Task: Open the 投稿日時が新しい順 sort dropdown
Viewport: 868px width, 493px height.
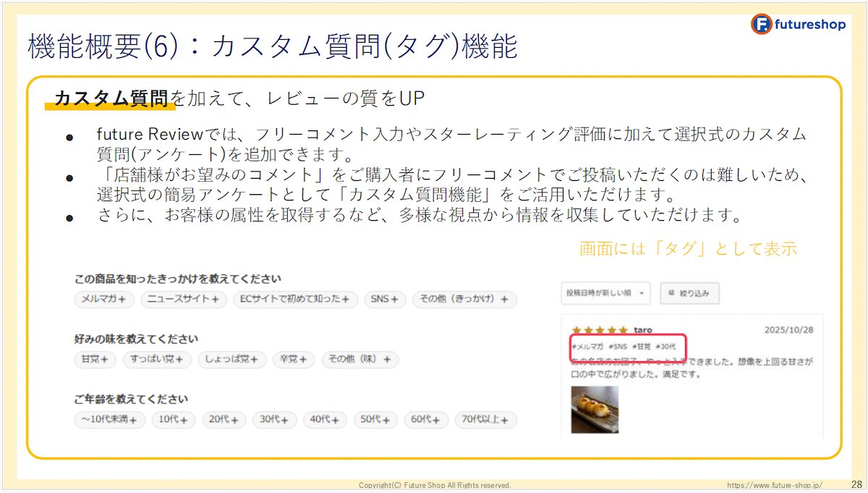Action: coord(604,293)
